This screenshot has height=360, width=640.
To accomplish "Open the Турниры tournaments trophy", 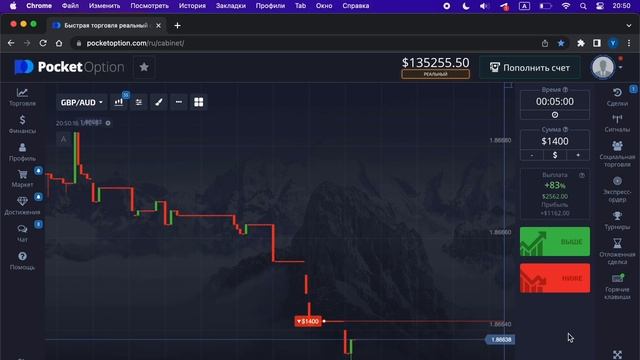I will click(x=617, y=220).
